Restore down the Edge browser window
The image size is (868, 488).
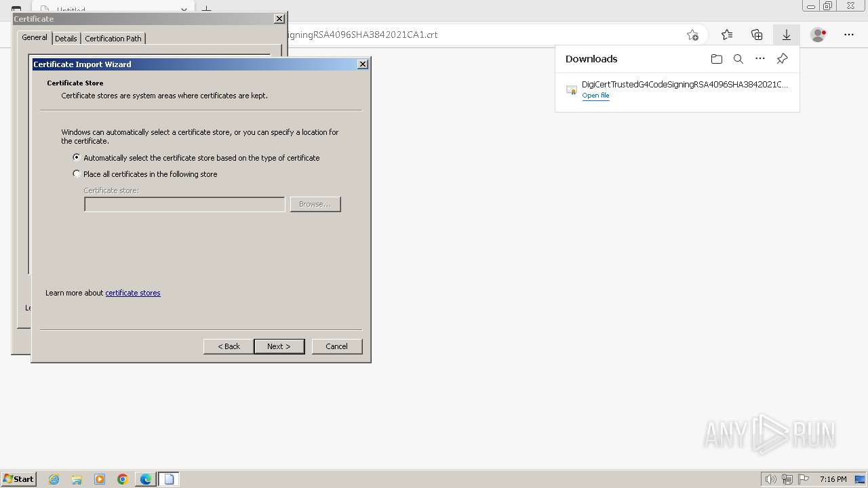828,6
